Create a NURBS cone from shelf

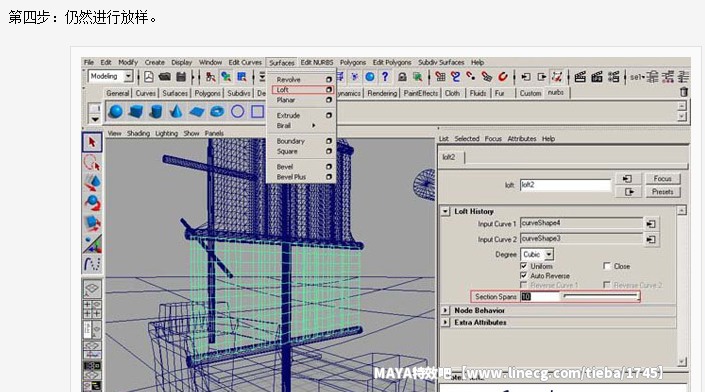point(176,111)
